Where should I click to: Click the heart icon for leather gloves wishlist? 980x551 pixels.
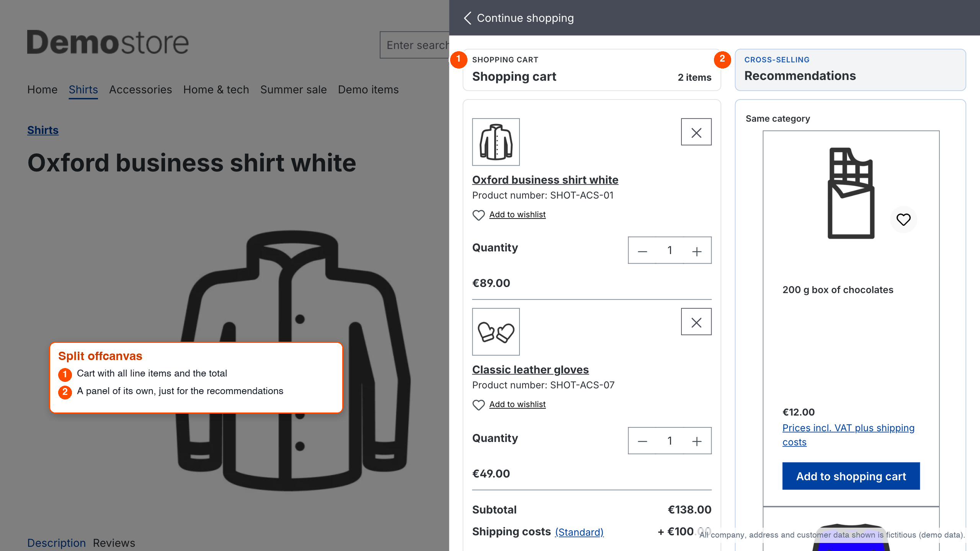(x=478, y=405)
